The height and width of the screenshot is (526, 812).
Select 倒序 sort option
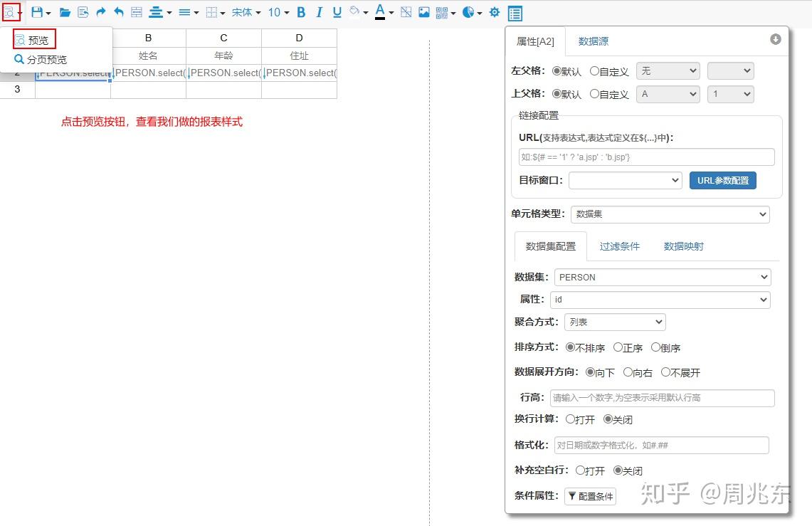click(655, 347)
